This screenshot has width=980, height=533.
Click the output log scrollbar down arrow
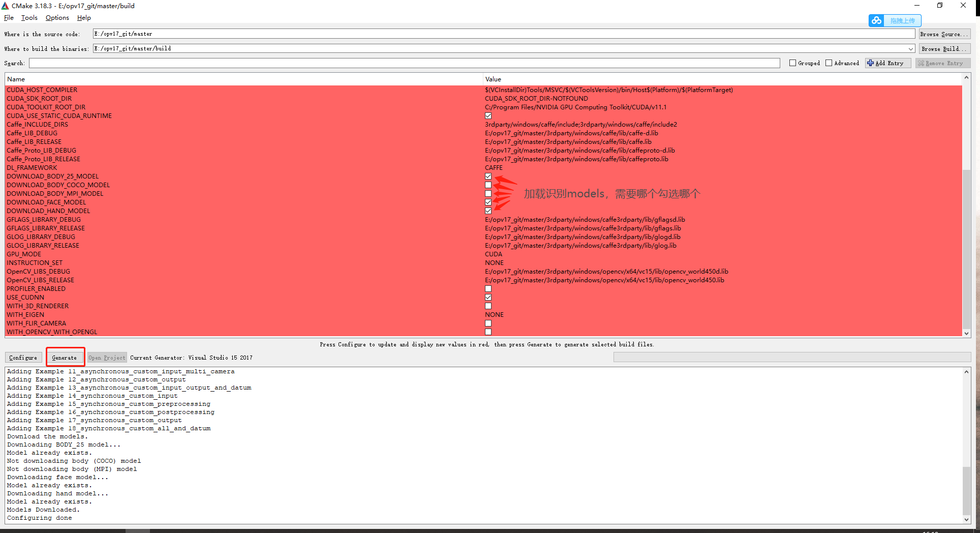[967, 520]
